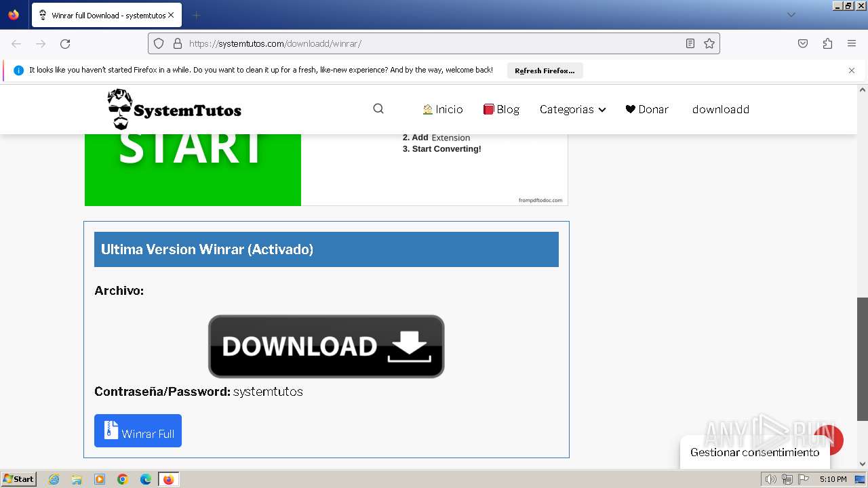Open a new tab with plus icon
Screen dimensions: 868x488
(x=196, y=15)
